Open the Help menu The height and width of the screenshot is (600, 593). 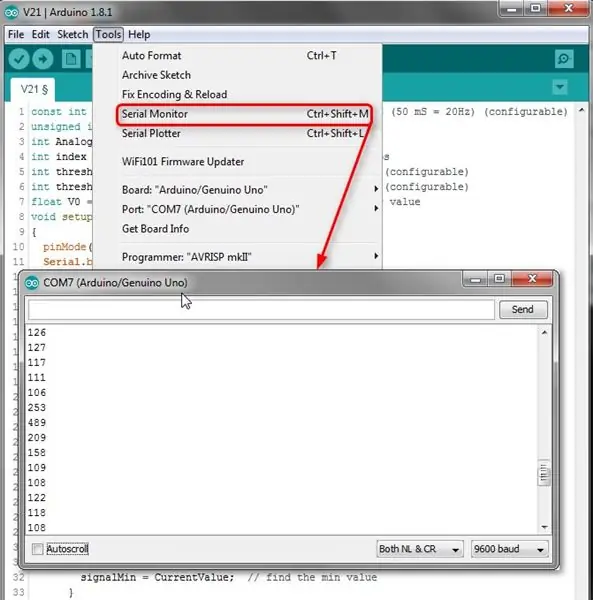point(139,34)
